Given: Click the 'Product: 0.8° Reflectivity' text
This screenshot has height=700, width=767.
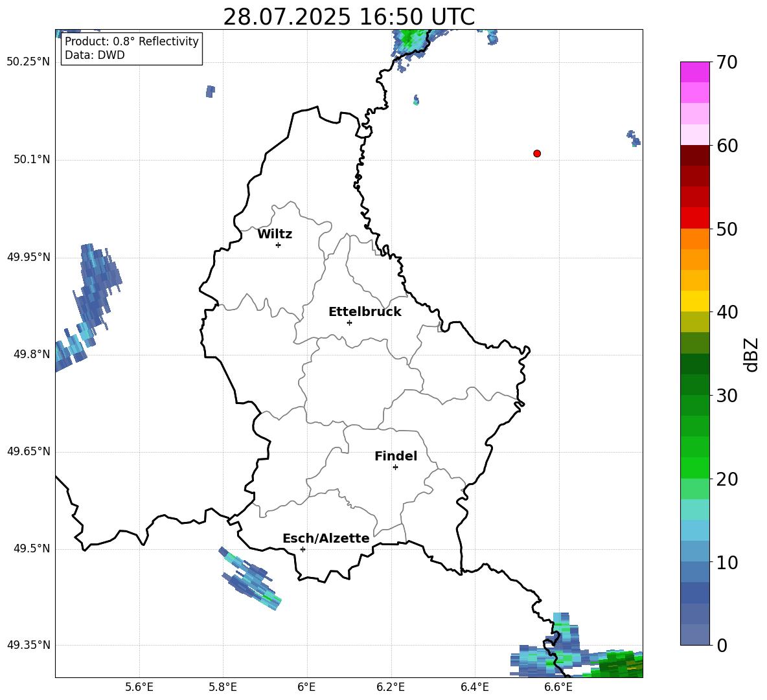Looking at the screenshot, I should (132, 41).
